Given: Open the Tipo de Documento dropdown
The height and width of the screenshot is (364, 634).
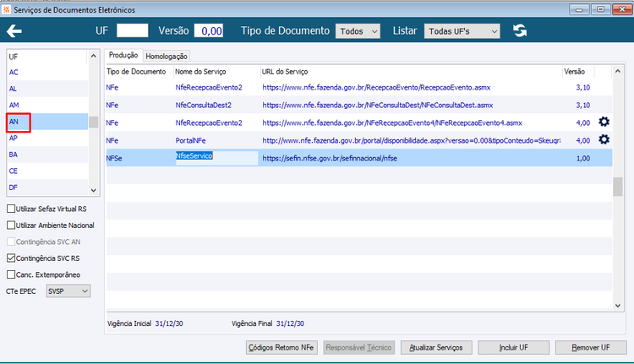Looking at the screenshot, I should (x=358, y=31).
